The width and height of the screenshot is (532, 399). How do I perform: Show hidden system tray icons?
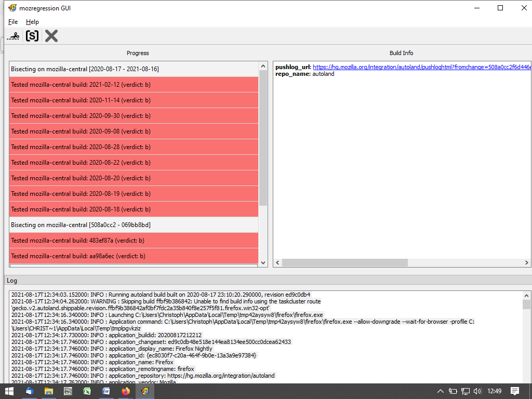(x=440, y=391)
